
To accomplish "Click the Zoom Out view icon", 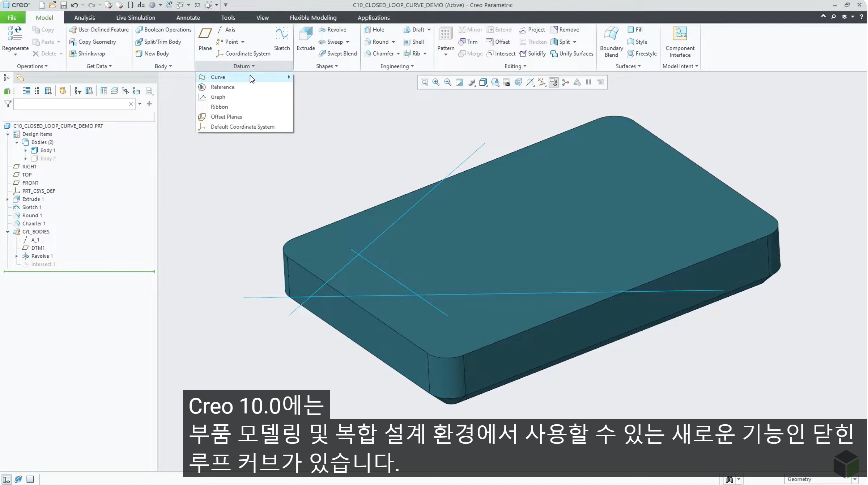I will click(448, 82).
